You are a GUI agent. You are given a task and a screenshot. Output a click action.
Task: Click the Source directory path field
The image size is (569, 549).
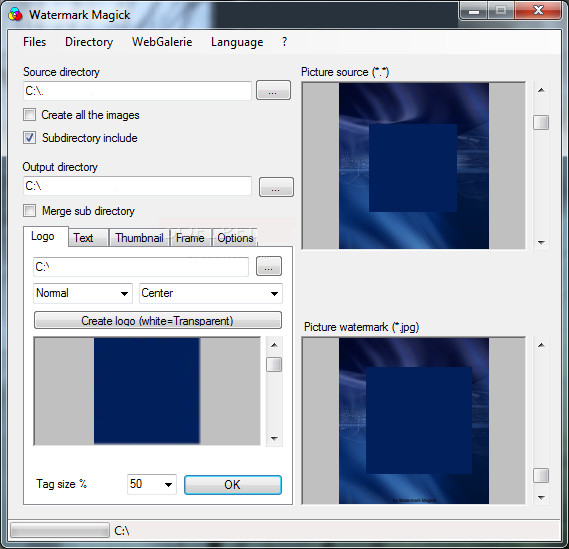137,91
